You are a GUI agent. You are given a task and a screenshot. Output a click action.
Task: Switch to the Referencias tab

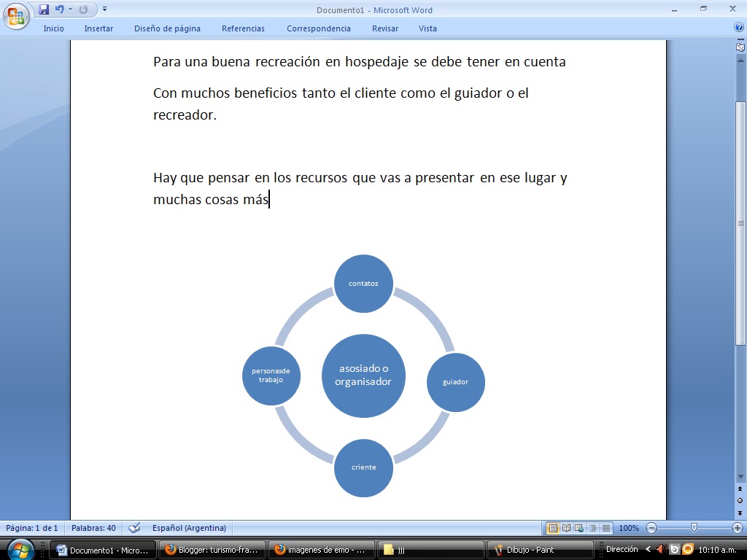[243, 28]
